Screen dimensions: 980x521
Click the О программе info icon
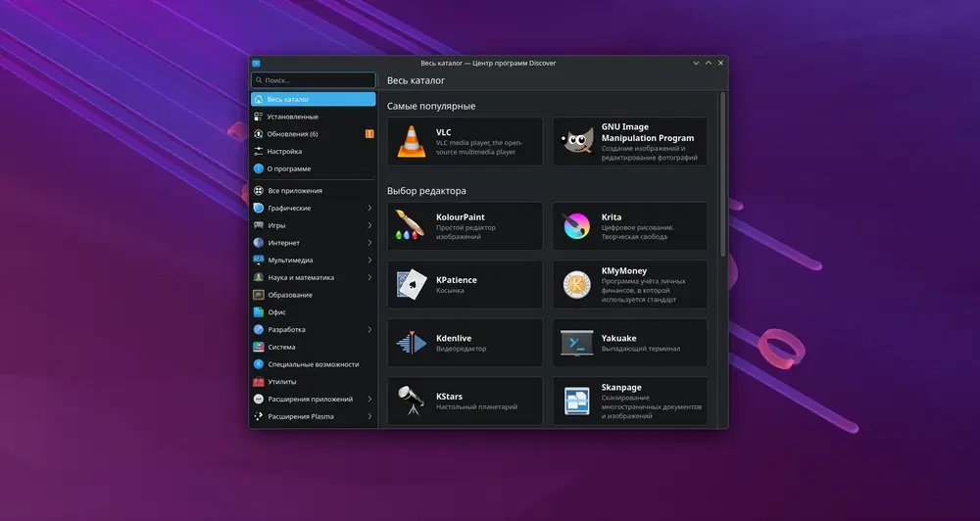pyautogui.click(x=258, y=168)
